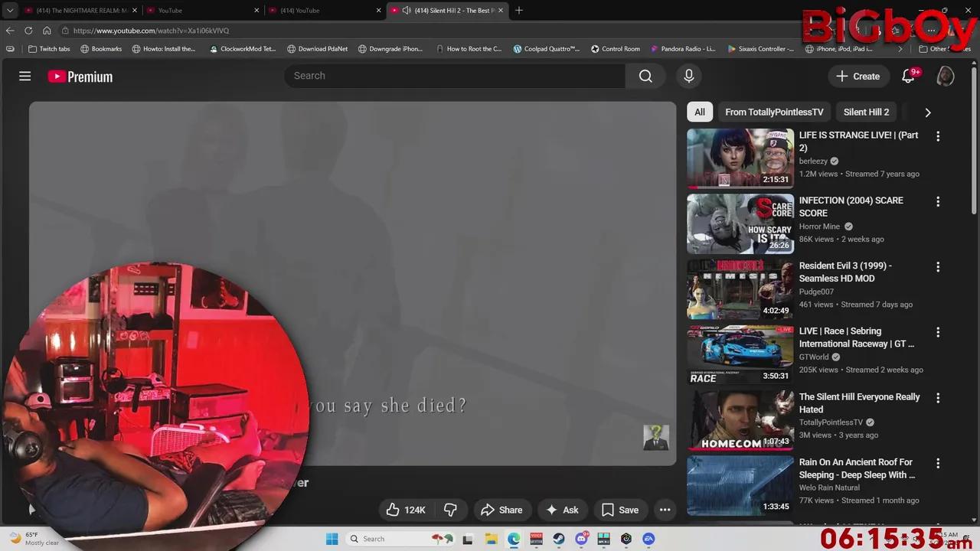Show more filter chips with the arrow
This screenshot has width=980, height=551.
click(928, 112)
